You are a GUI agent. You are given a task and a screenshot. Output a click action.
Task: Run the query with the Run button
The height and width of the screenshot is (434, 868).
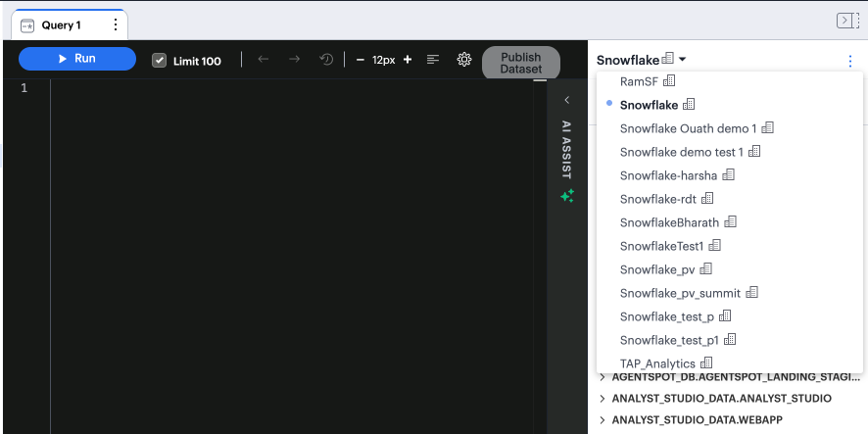tap(77, 59)
